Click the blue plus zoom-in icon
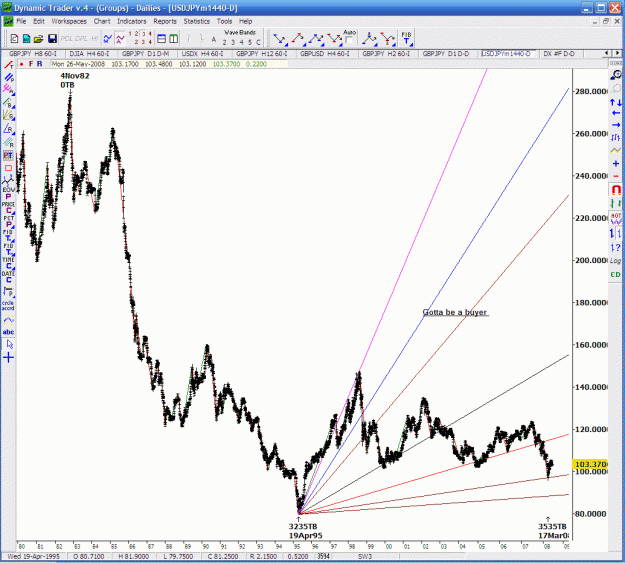Viewport: 625px width, 563px height. click(x=616, y=163)
